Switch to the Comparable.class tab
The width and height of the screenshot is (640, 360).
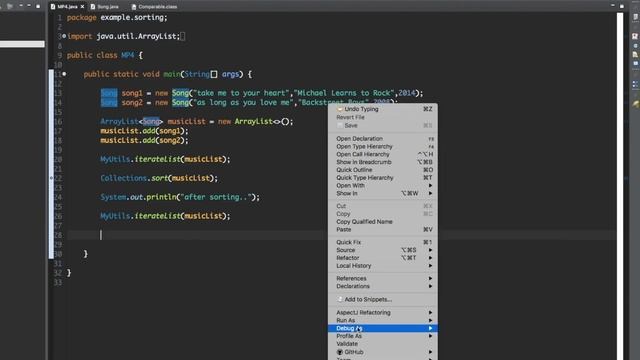tap(154, 7)
